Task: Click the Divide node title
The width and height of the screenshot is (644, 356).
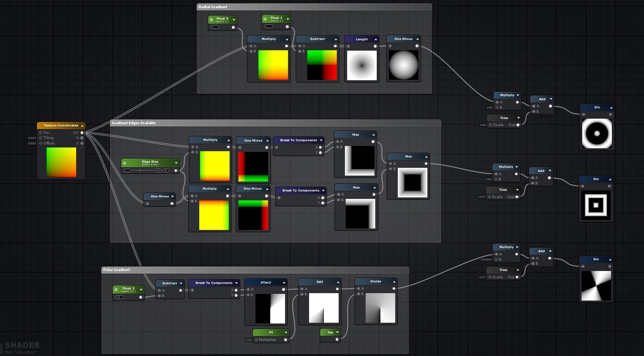Action: click(x=376, y=282)
